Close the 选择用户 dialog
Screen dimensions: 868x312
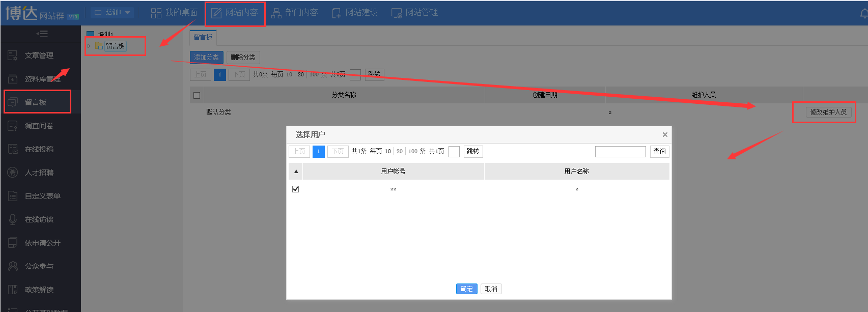click(x=665, y=135)
